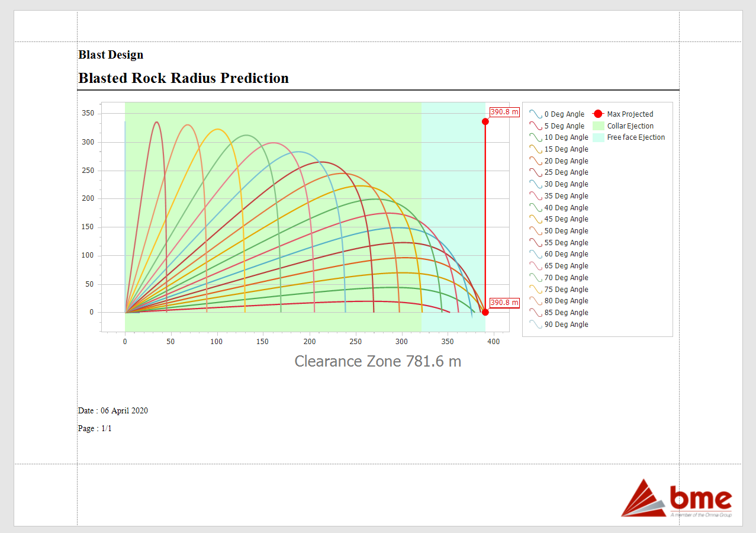This screenshot has height=533, width=756.
Task: Click the 75 Deg Angle legend icon
Action: click(x=536, y=290)
